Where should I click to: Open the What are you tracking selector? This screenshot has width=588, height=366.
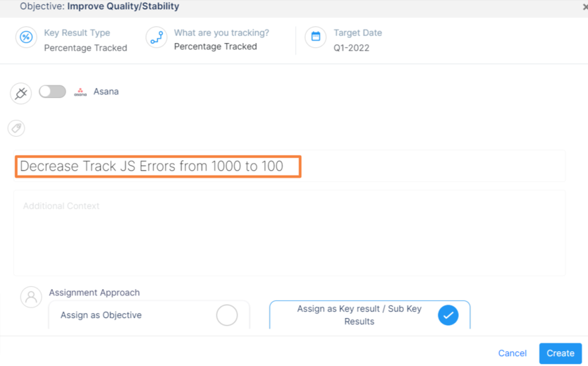pyautogui.click(x=215, y=47)
